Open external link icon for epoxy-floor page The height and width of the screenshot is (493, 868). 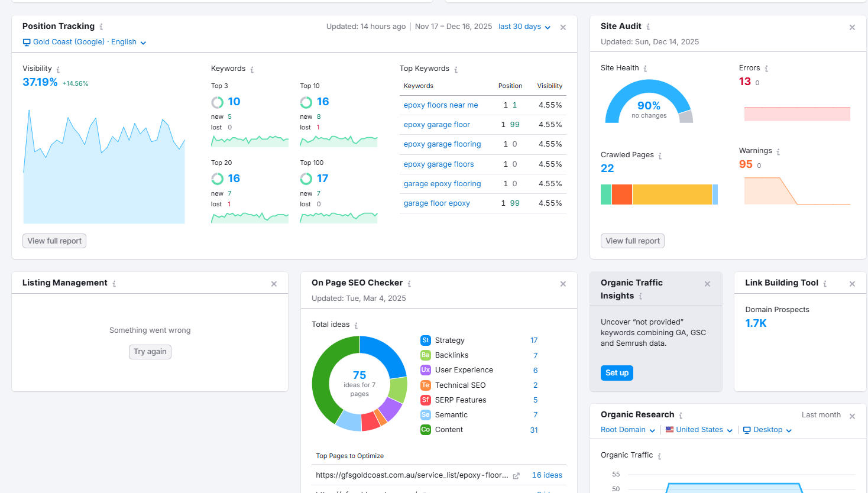[516, 475]
